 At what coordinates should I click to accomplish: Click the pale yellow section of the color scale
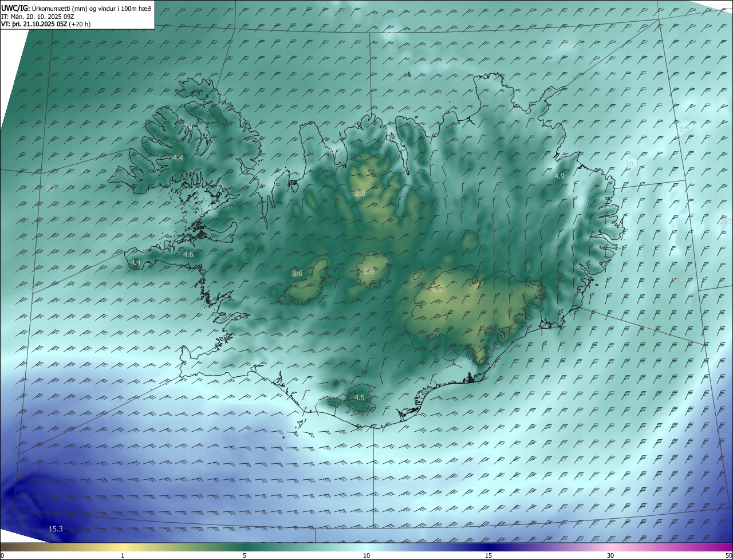[x=123, y=547]
